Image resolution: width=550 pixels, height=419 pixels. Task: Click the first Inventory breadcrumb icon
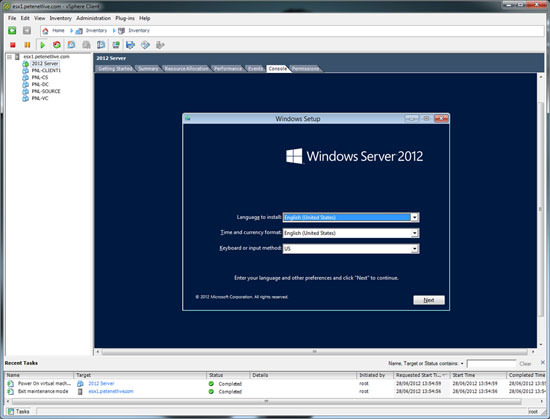coord(79,31)
